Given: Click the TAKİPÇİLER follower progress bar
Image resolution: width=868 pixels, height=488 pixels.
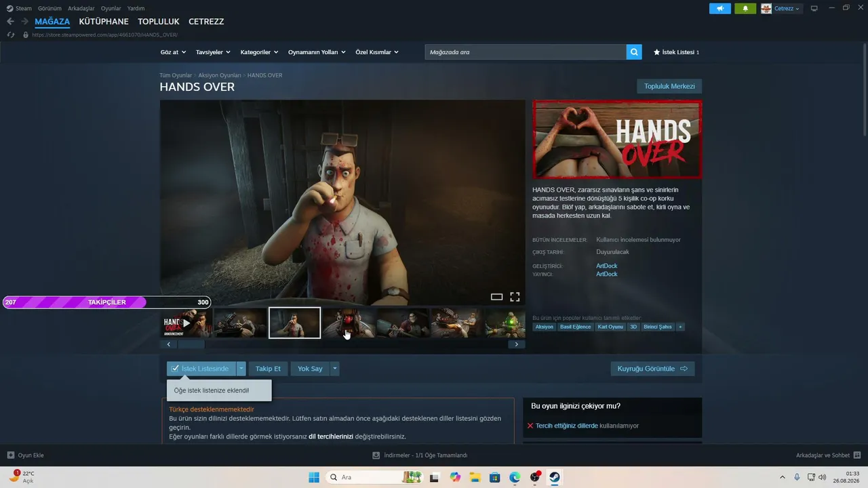Looking at the screenshot, I should [x=106, y=302].
